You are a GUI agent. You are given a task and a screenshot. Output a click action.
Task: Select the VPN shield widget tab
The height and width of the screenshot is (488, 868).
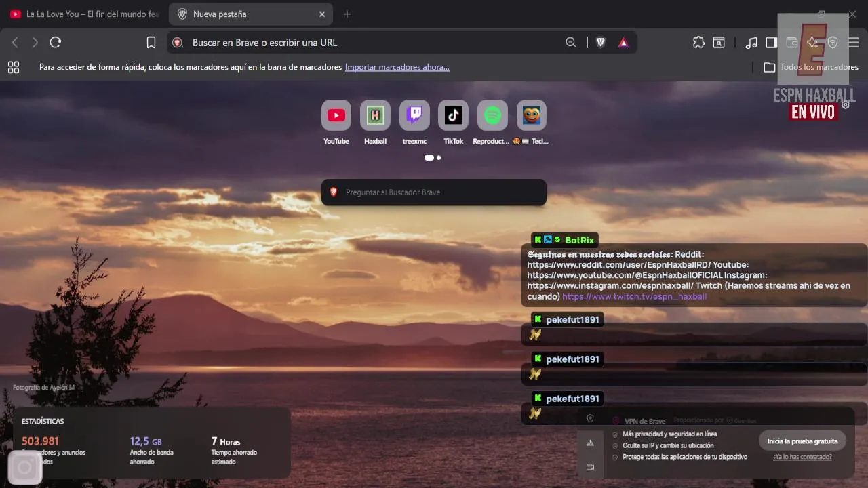coord(590,419)
